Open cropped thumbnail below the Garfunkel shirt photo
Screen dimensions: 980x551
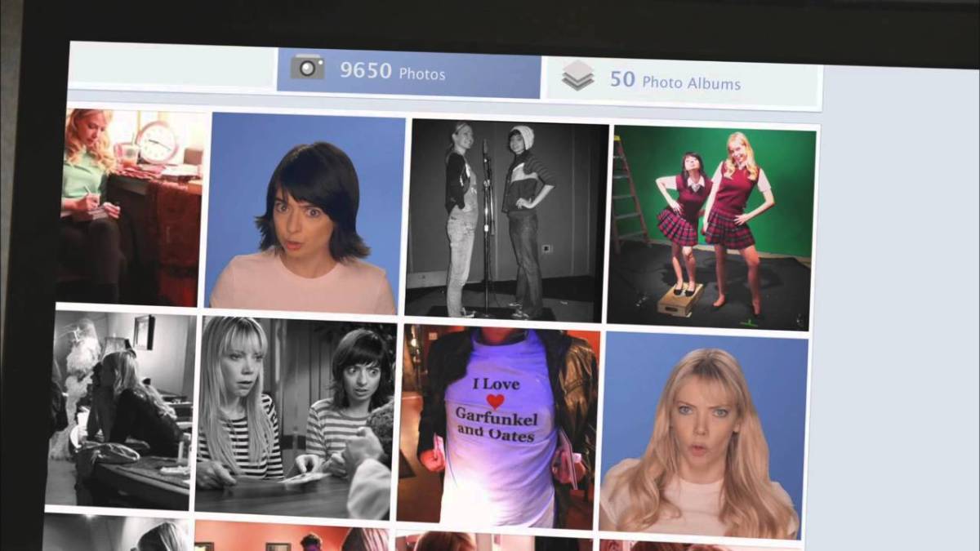click(x=494, y=540)
